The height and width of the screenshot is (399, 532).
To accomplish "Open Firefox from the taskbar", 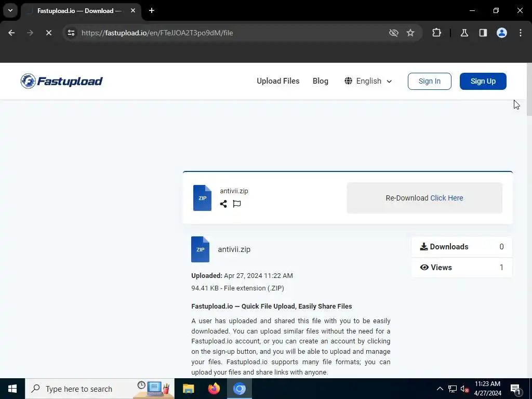I will pos(214,389).
